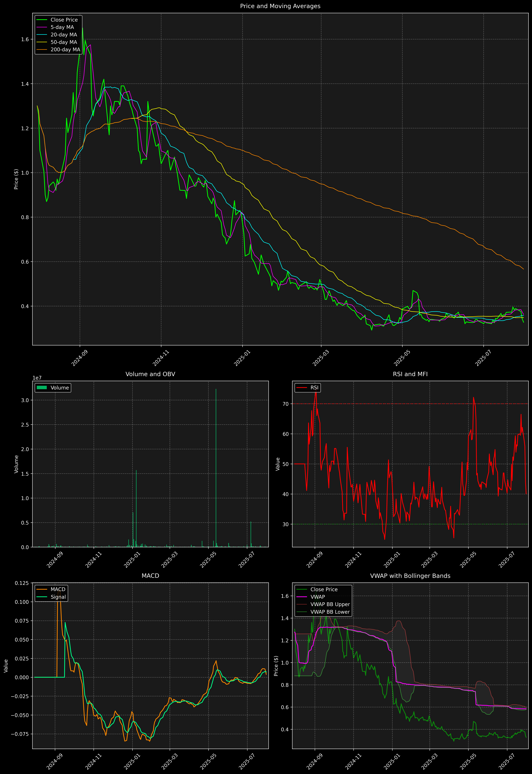Click the volume bar spike near 2025-07
532x774 pixels.
point(251,534)
